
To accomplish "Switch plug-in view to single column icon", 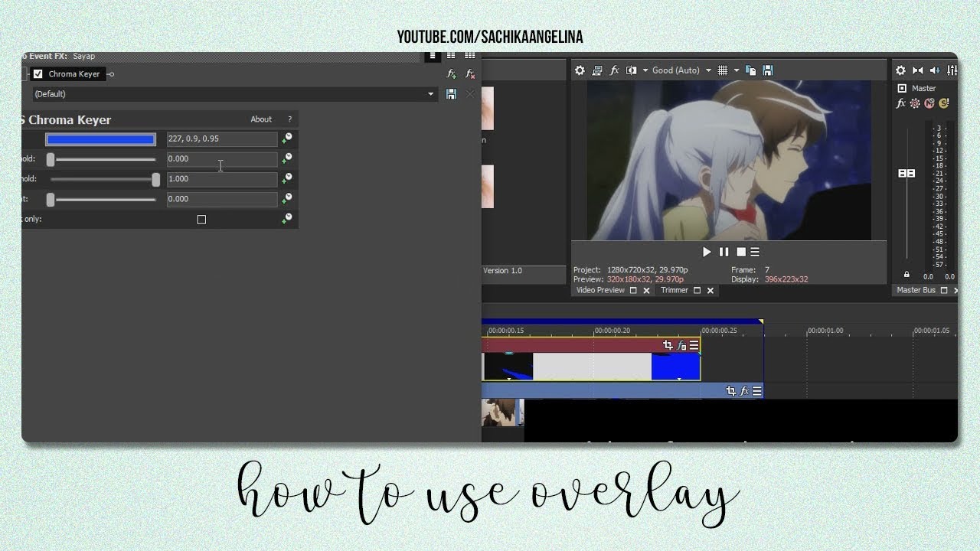I will [433, 56].
